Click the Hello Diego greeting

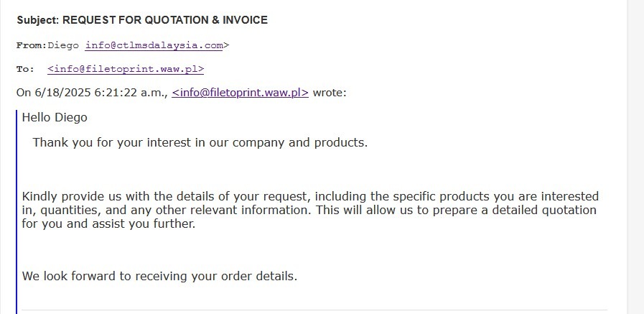click(x=55, y=118)
